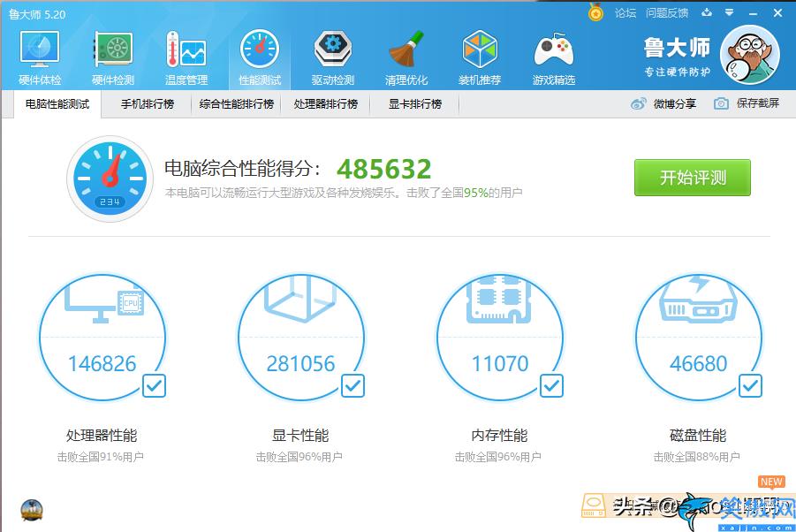Open 硬件体检 hardware checkup icon
796x532 pixels.
point(40,49)
